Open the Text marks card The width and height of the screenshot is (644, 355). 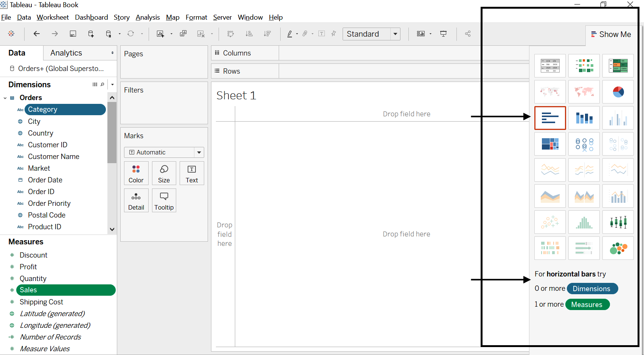click(x=192, y=173)
